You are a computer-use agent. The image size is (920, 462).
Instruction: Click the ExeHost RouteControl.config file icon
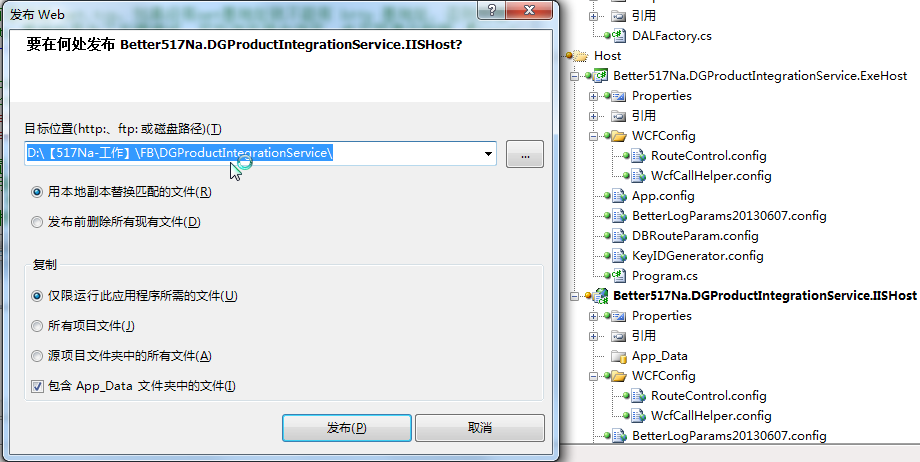click(x=638, y=156)
